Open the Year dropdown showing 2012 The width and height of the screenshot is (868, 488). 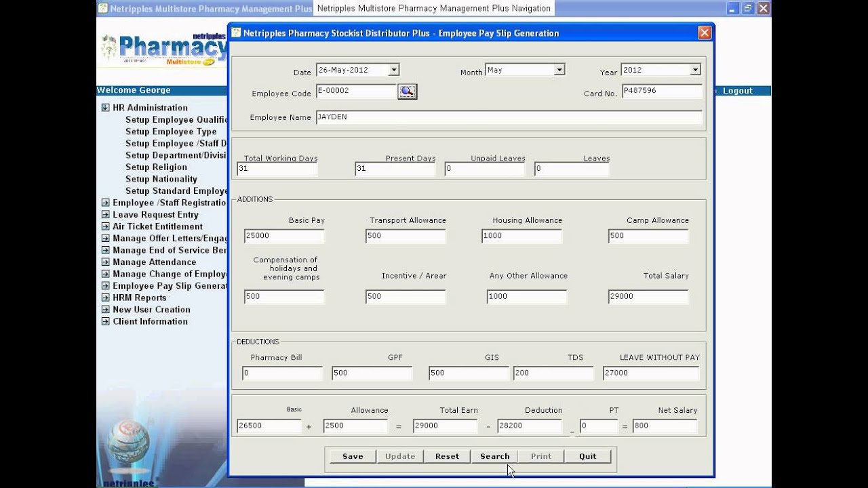[x=695, y=70]
